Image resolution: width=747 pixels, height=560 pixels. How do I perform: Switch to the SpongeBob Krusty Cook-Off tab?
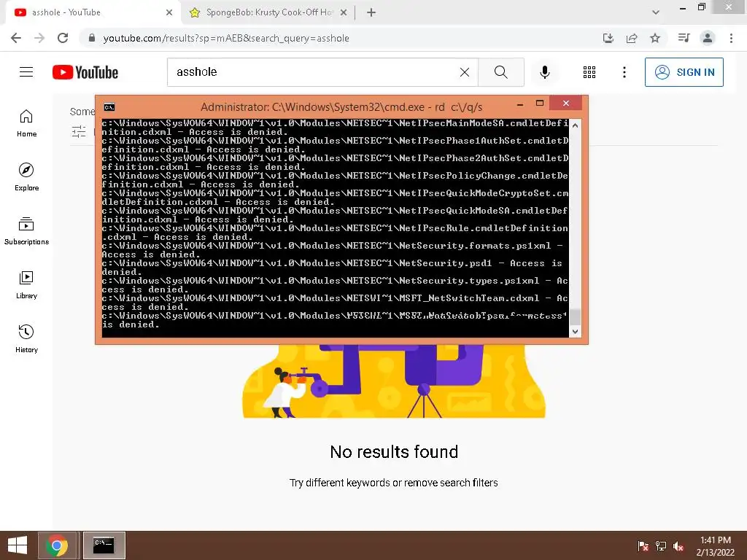268,12
